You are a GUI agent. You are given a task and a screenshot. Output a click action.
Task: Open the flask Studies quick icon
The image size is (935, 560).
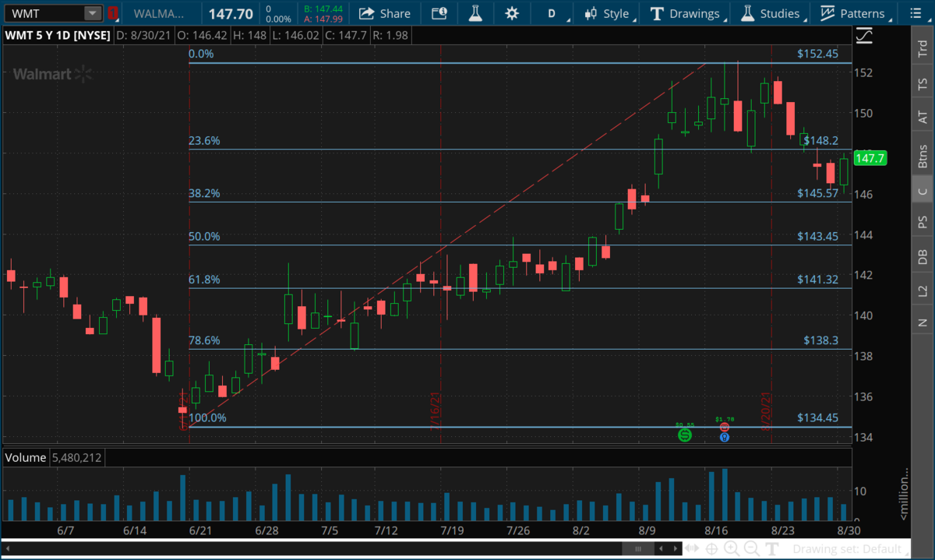tap(474, 13)
